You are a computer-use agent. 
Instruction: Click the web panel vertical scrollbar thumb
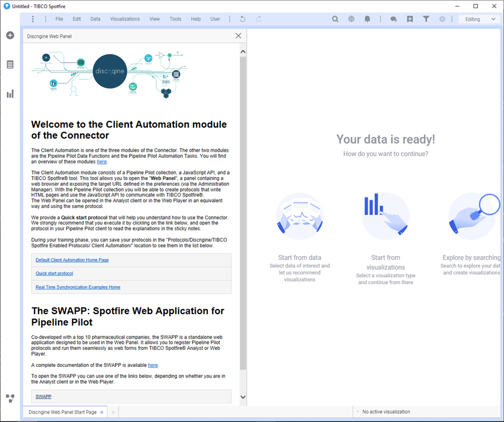[x=243, y=213]
